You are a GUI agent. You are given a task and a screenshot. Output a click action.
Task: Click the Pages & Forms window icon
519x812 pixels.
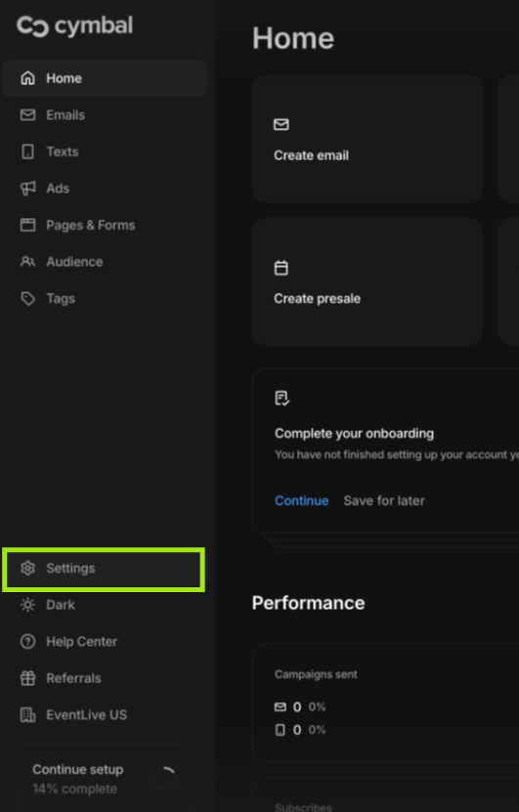point(28,225)
